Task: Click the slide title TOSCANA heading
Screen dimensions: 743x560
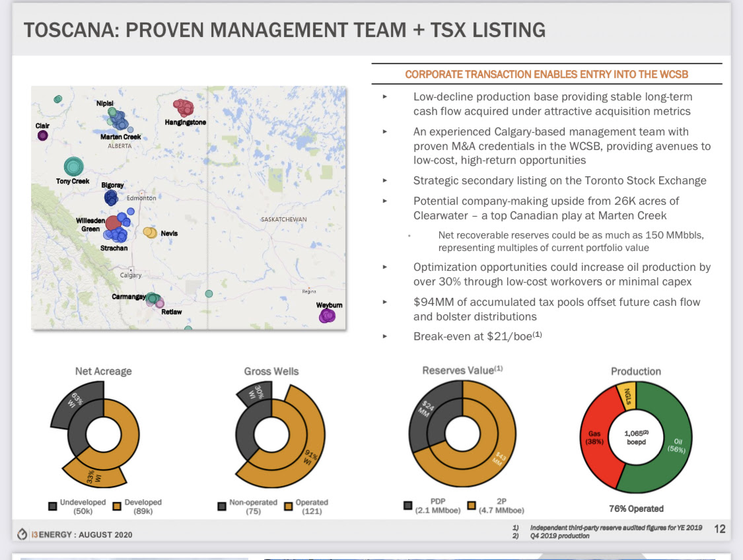Action: tap(284, 30)
